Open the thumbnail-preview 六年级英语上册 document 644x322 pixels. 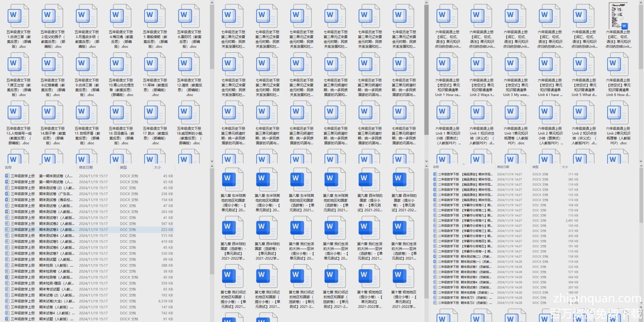pyautogui.click(x=618, y=16)
